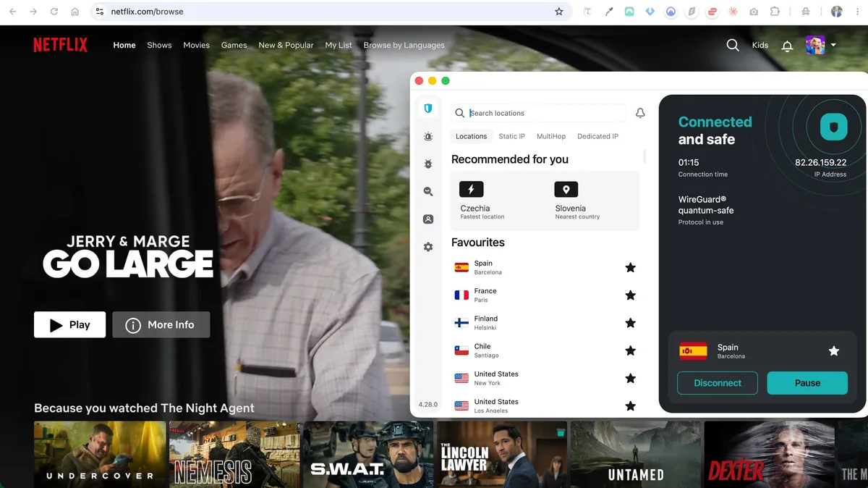This screenshot has height=488, width=868.
Task: Click the Netflix logo
Action: tap(61, 45)
